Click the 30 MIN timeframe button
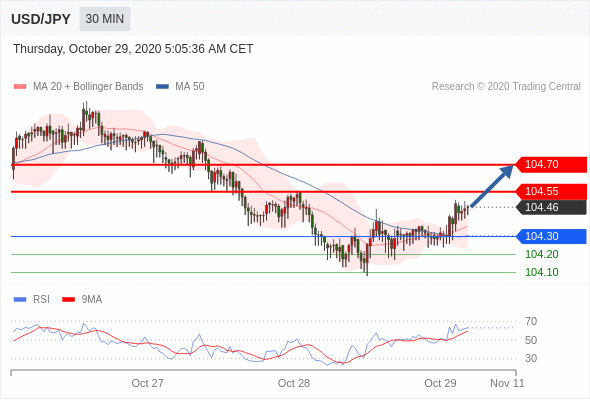Image resolution: width=590 pixels, height=400 pixels. point(105,19)
